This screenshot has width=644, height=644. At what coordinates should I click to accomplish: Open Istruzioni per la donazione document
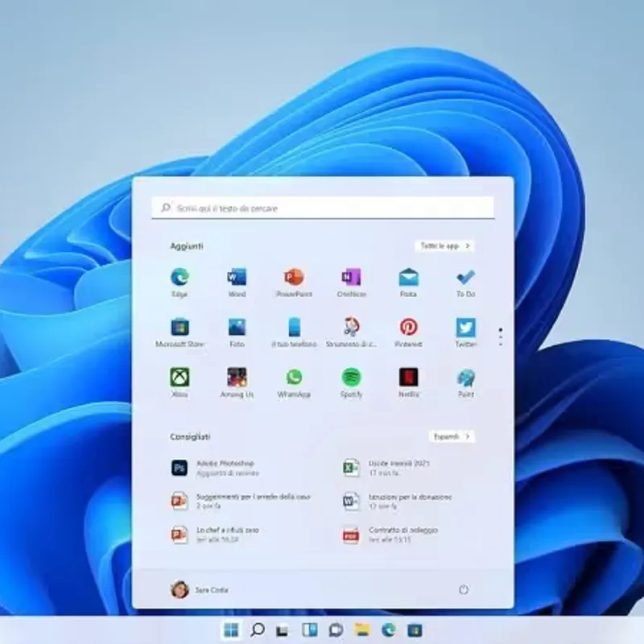(397, 501)
